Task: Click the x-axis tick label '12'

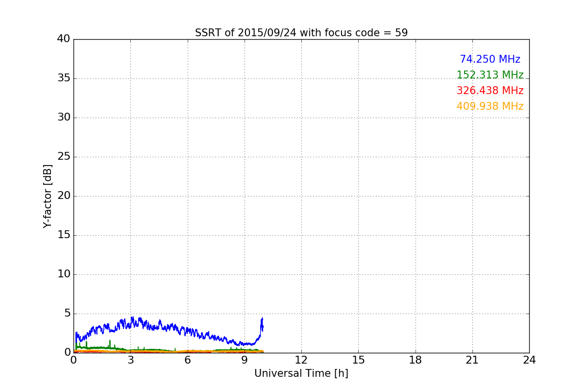Action: (x=301, y=360)
